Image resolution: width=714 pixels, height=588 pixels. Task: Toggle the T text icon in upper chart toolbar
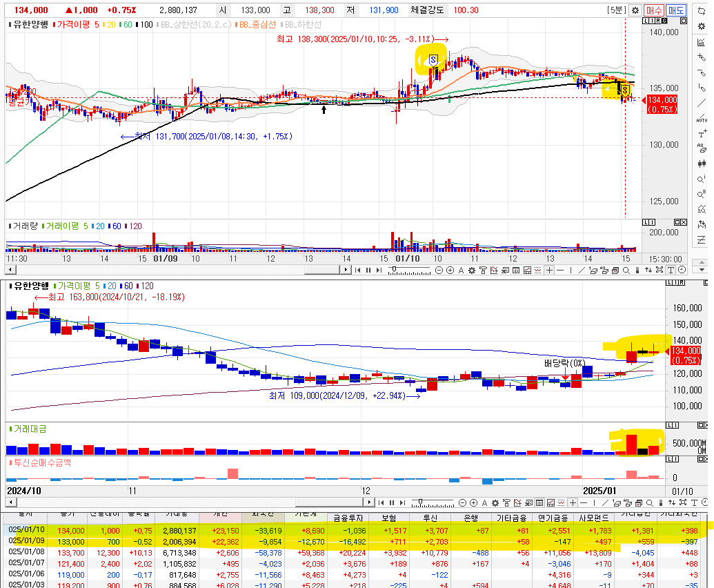click(671, 270)
